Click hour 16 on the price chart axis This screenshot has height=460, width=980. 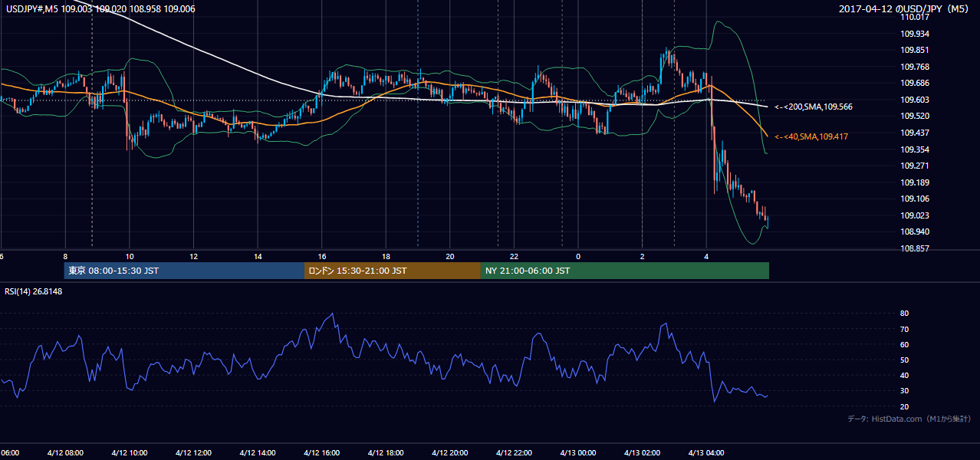tap(322, 256)
